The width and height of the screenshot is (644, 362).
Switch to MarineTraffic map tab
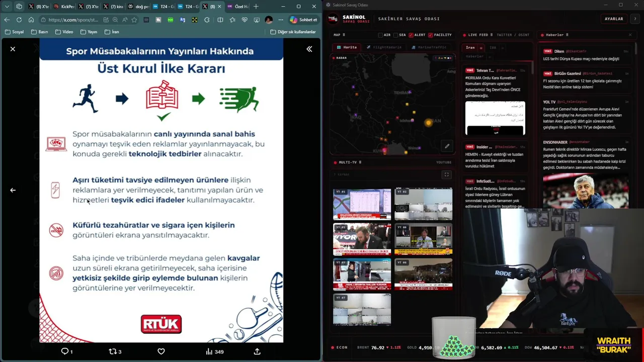click(429, 47)
